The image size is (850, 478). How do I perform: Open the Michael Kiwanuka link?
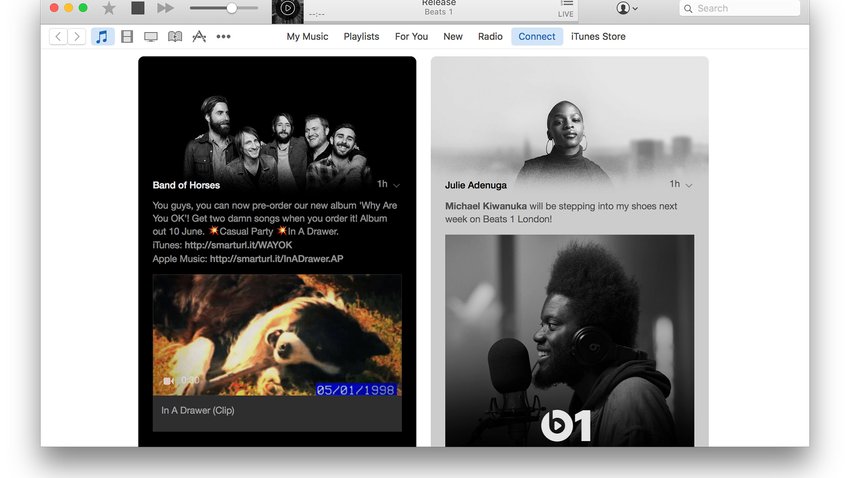coord(486,206)
